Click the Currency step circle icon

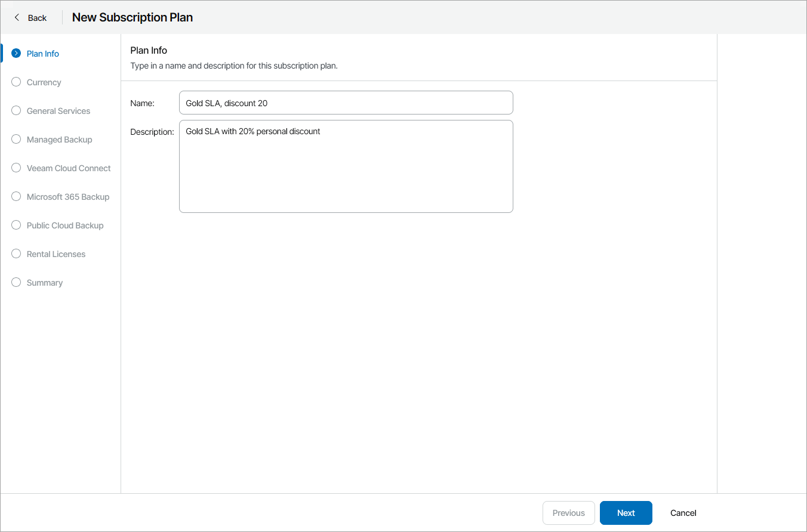pyautogui.click(x=16, y=82)
